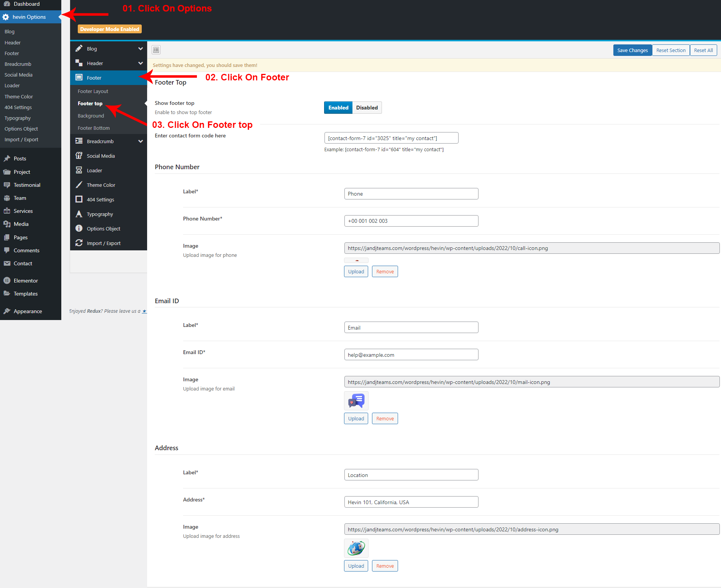Expand the Header section chevron

(141, 63)
